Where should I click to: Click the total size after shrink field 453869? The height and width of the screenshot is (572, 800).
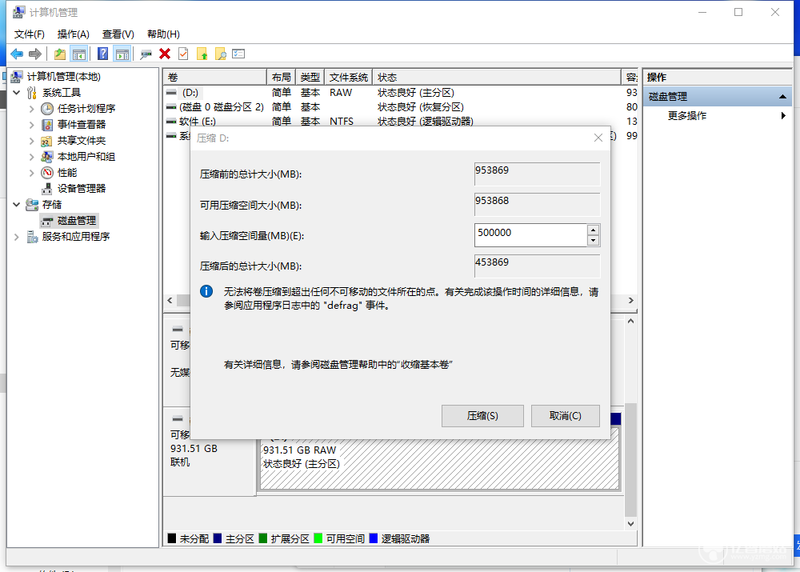(537, 266)
